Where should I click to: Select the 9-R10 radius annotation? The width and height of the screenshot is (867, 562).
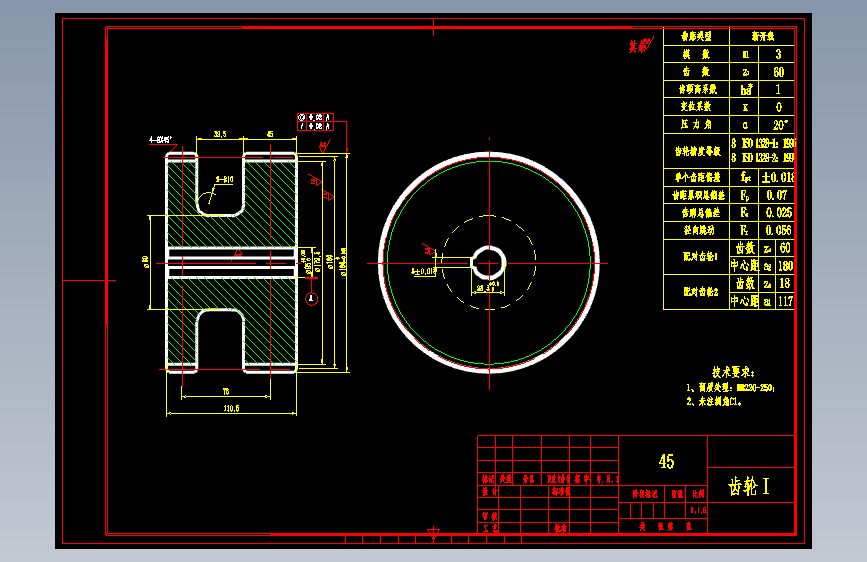click(x=224, y=179)
